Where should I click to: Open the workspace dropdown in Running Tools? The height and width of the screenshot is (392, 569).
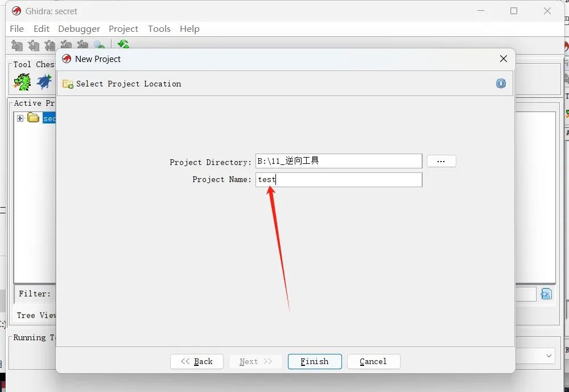point(549,356)
